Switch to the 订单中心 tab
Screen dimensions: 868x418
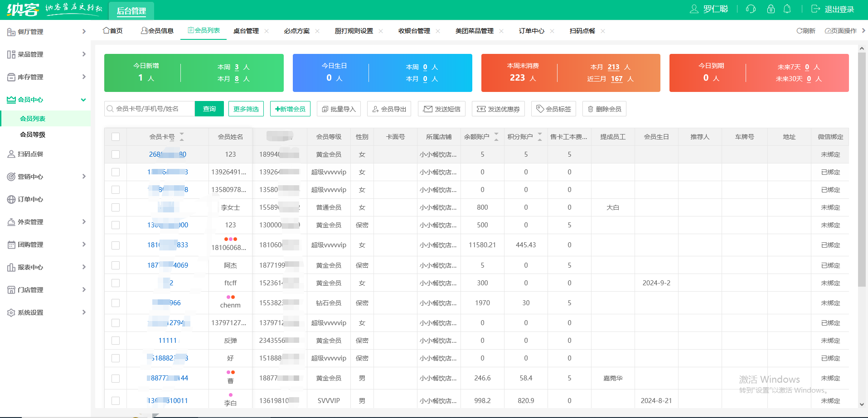click(x=531, y=31)
